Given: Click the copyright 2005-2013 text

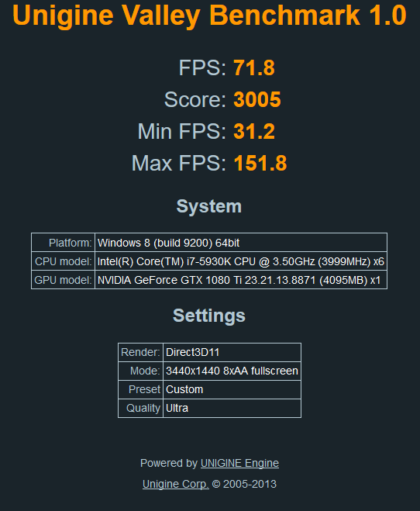Looking at the screenshot, I should click(244, 484).
